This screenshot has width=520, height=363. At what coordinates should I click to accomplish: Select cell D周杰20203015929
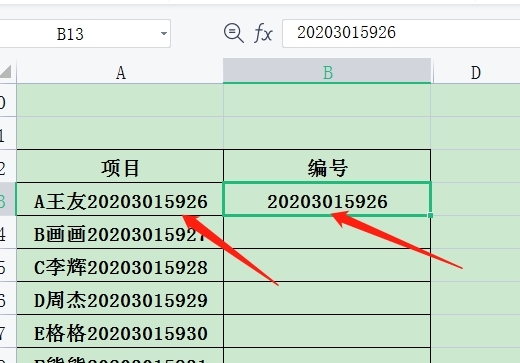coord(120,298)
